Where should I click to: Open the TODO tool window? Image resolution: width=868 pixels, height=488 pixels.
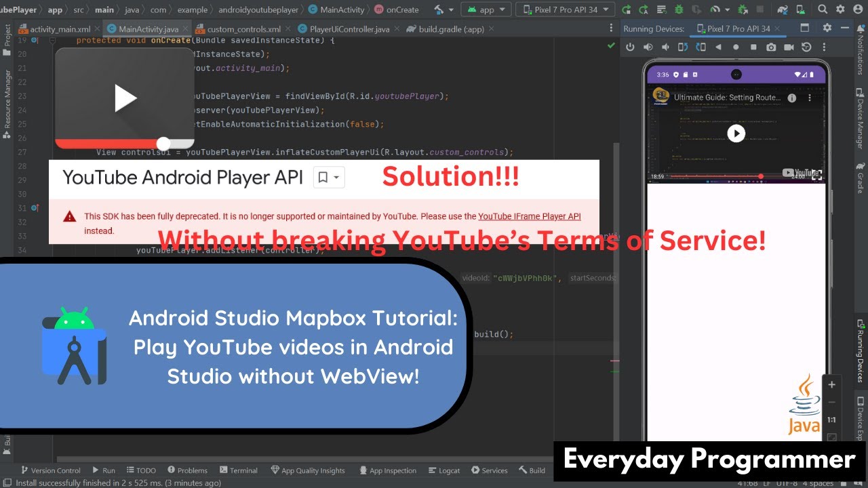click(x=140, y=470)
